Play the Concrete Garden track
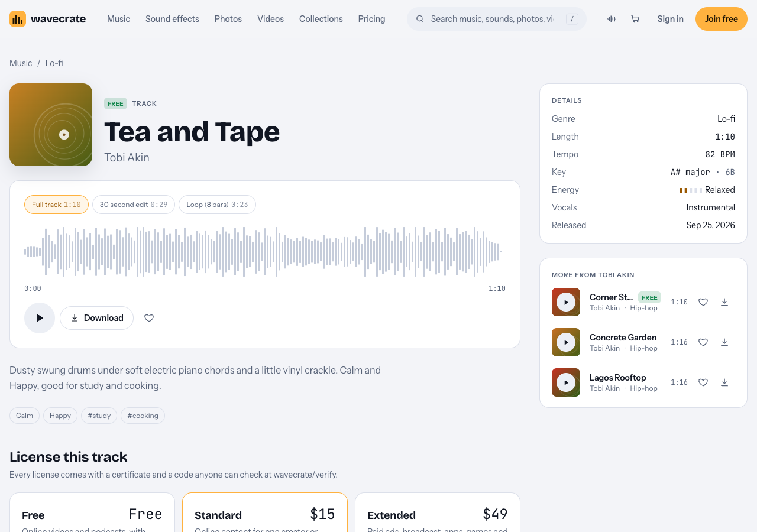The height and width of the screenshot is (532, 757). click(x=566, y=342)
